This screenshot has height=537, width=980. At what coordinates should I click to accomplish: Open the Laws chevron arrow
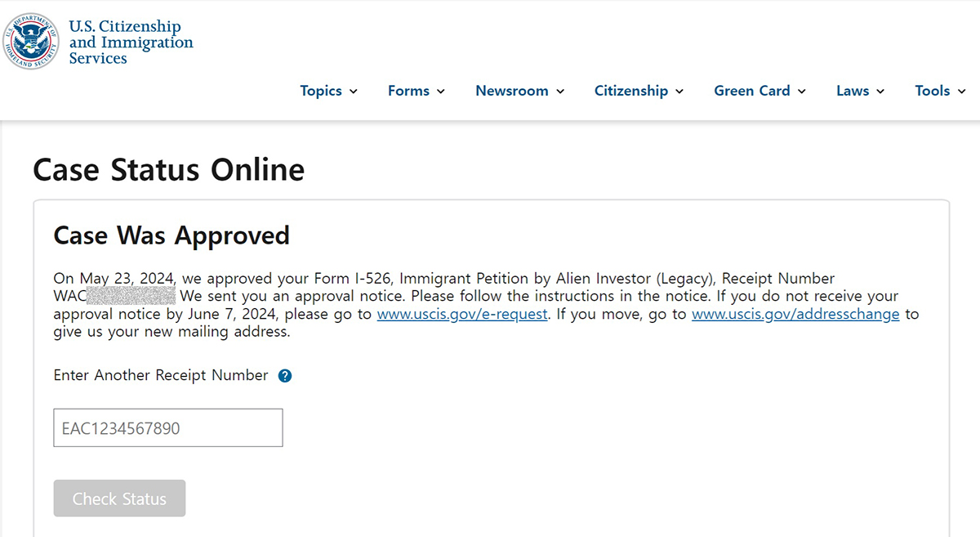click(880, 92)
